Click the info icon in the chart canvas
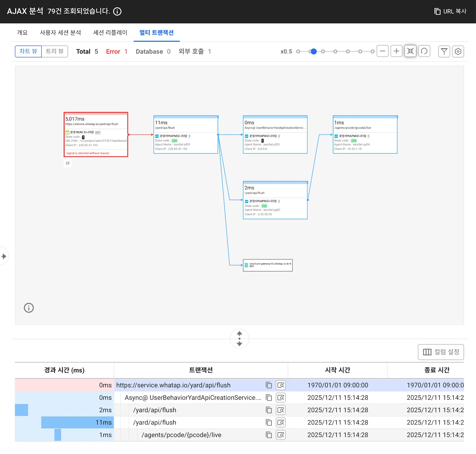This screenshot has height=454, width=476. pos(29,308)
